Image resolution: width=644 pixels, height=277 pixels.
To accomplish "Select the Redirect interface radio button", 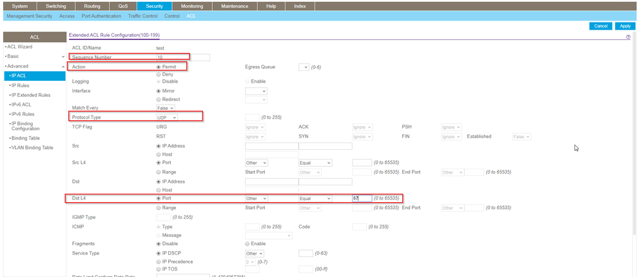I will tap(159, 99).
